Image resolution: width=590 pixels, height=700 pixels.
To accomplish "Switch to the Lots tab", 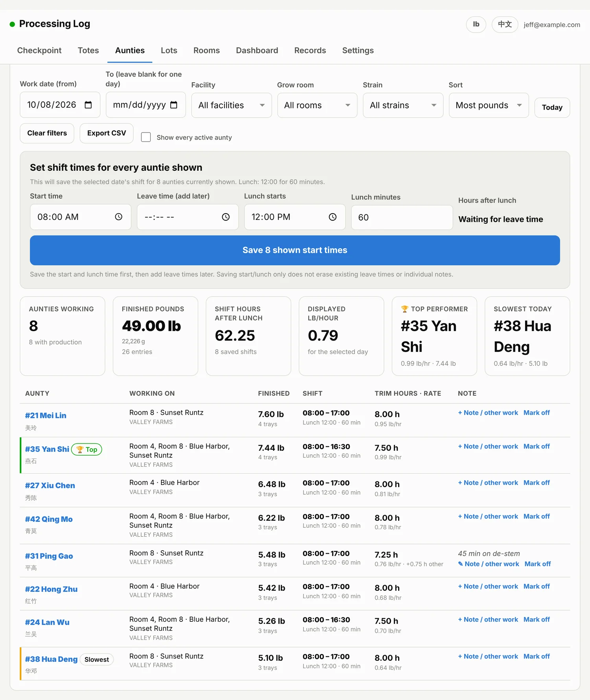I will coord(169,50).
